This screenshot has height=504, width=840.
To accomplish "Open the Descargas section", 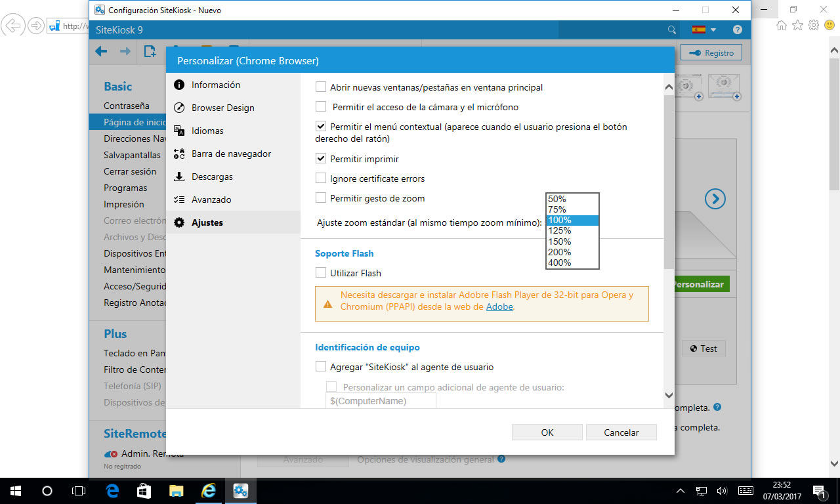I will click(x=212, y=177).
